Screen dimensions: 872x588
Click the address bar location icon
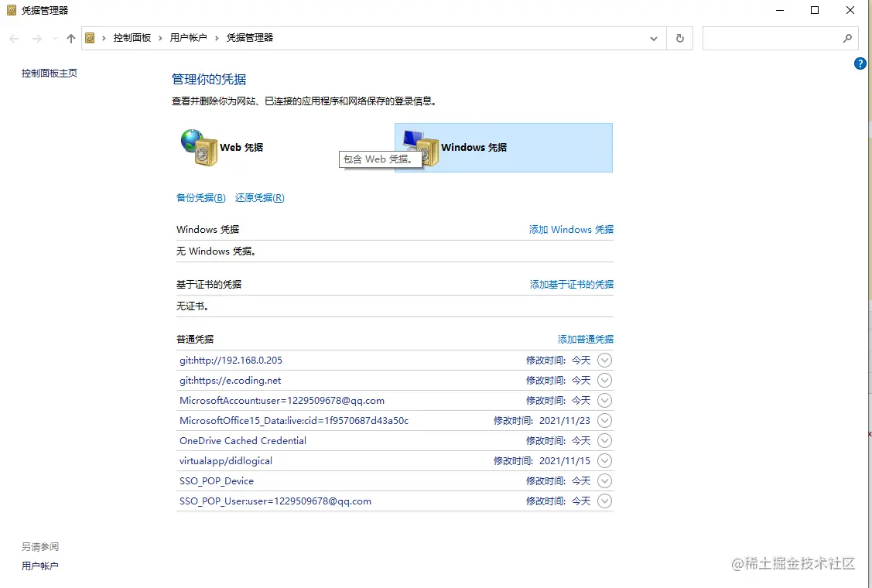tap(90, 38)
